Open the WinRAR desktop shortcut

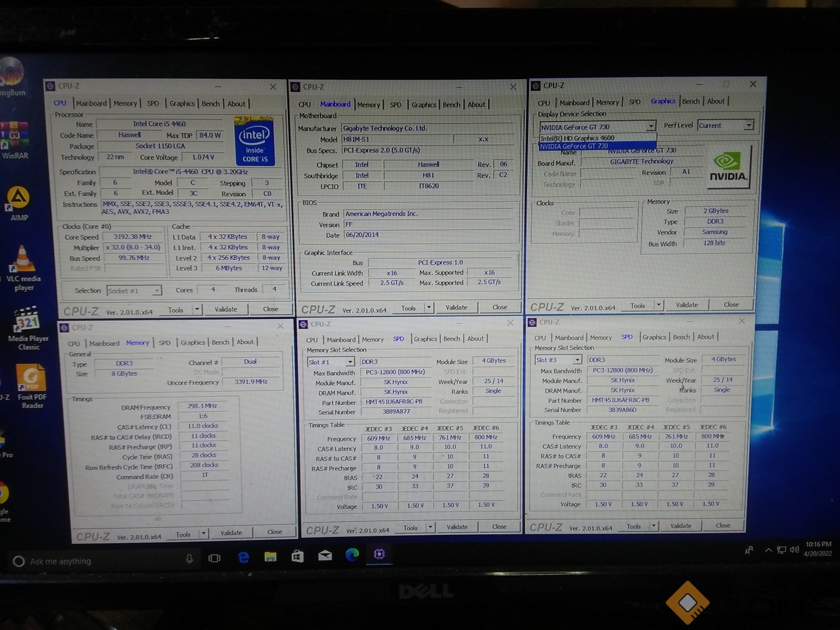point(14,140)
